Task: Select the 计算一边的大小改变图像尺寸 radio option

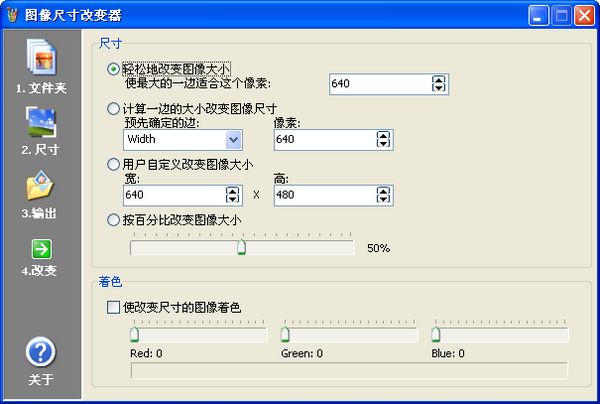Action: click(x=113, y=109)
